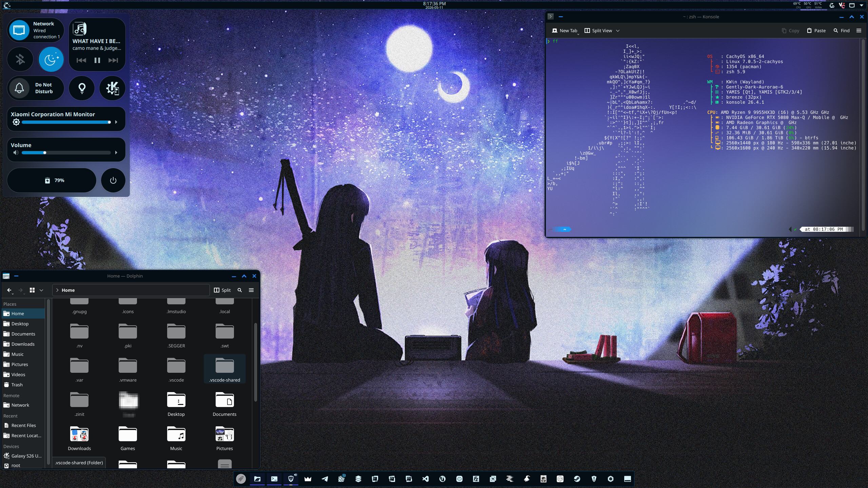Click the Home path field in Dolphin
868x488 pixels.
(131, 290)
